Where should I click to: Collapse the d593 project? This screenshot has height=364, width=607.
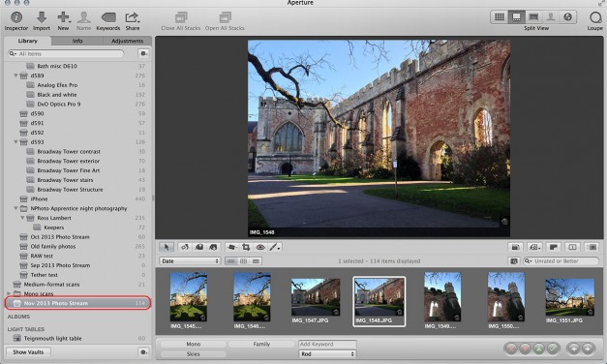click(x=15, y=142)
